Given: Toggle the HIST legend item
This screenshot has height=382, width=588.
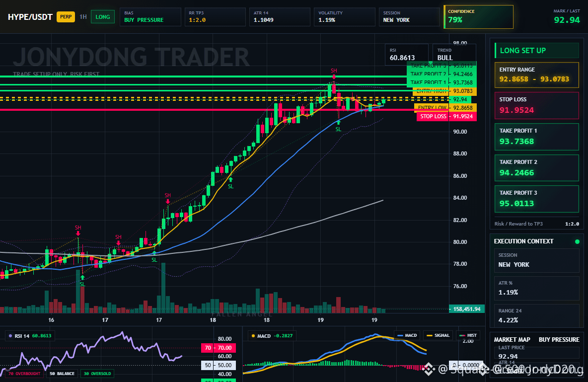Looking at the screenshot, I should [468, 335].
